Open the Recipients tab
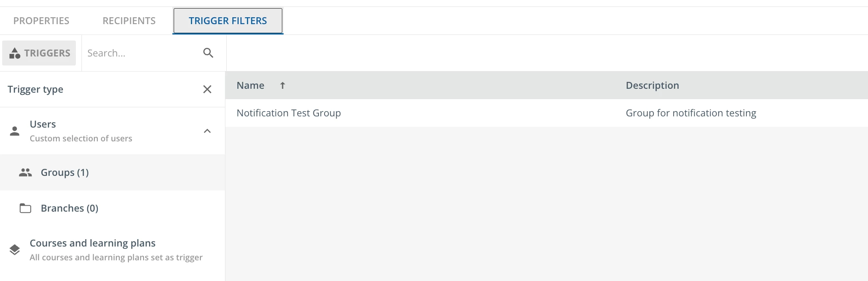The width and height of the screenshot is (868, 281). (x=129, y=21)
